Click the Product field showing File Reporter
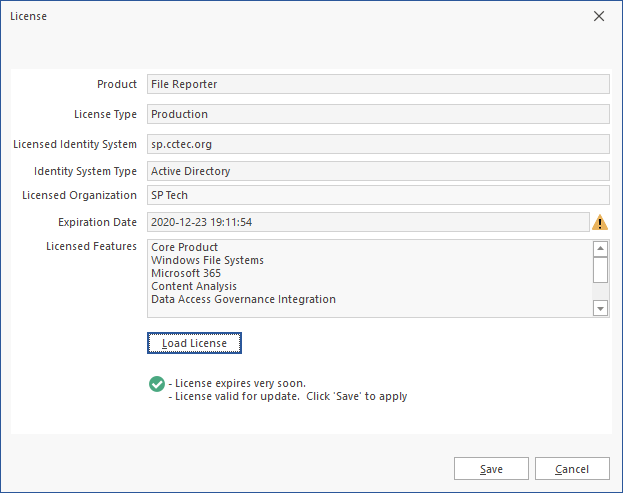623x493 pixels. pyautogui.click(x=378, y=84)
